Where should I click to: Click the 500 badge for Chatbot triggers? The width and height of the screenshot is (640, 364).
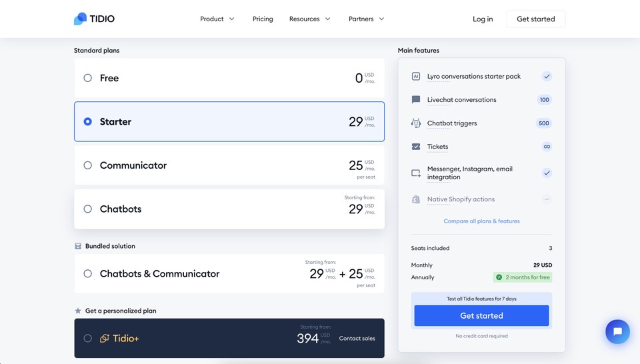pyautogui.click(x=544, y=123)
